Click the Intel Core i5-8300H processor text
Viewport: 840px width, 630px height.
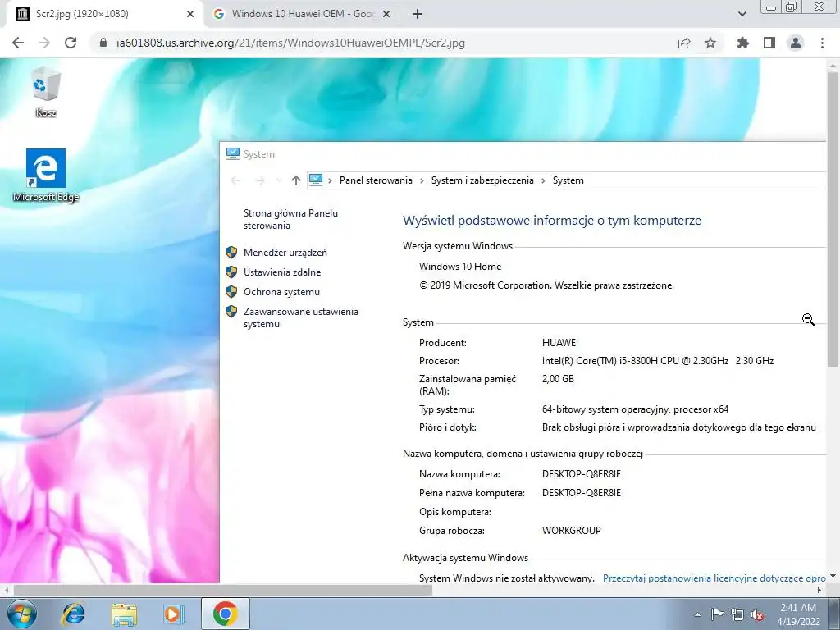657,361
